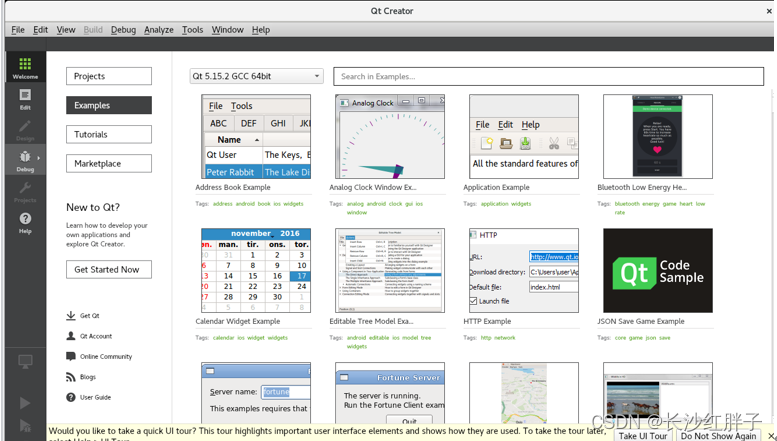Open the Debug menu
This screenshot has height=441, width=777.
point(123,30)
